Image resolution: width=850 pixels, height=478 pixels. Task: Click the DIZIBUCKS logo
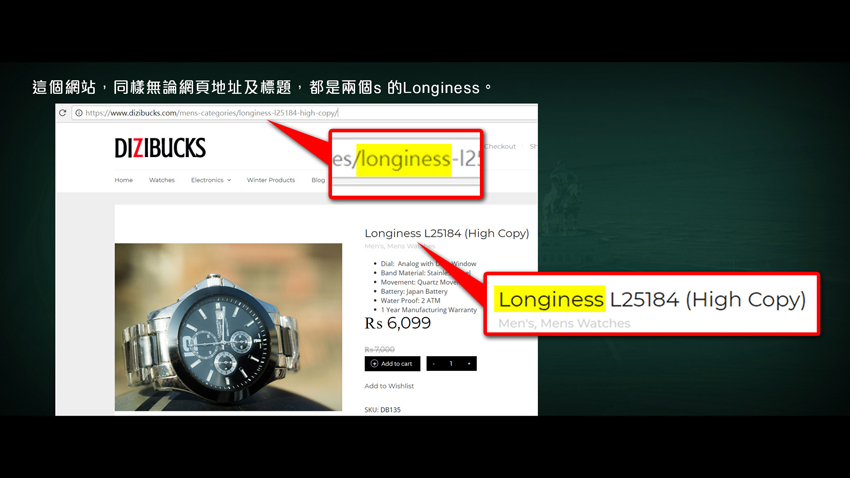click(160, 148)
